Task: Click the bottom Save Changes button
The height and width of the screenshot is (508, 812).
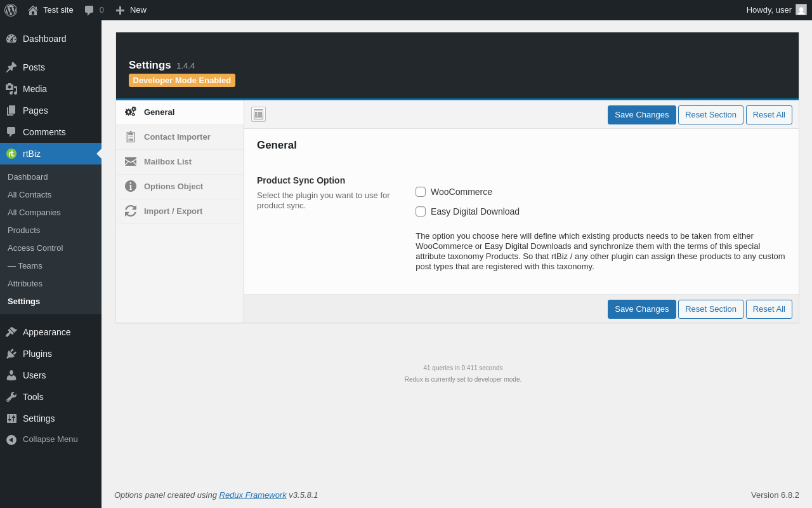Action: pos(642,309)
